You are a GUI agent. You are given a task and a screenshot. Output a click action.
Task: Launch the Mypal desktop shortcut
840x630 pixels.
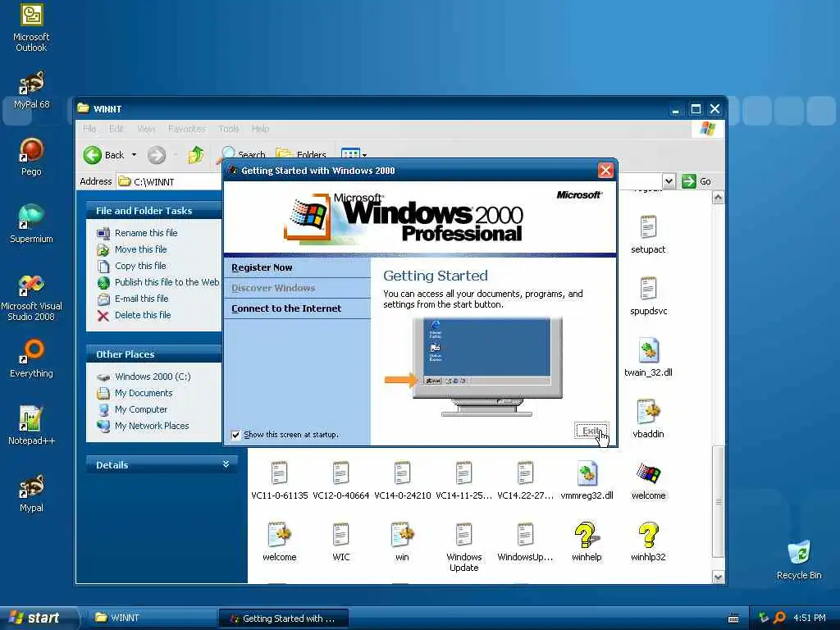[x=31, y=493]
